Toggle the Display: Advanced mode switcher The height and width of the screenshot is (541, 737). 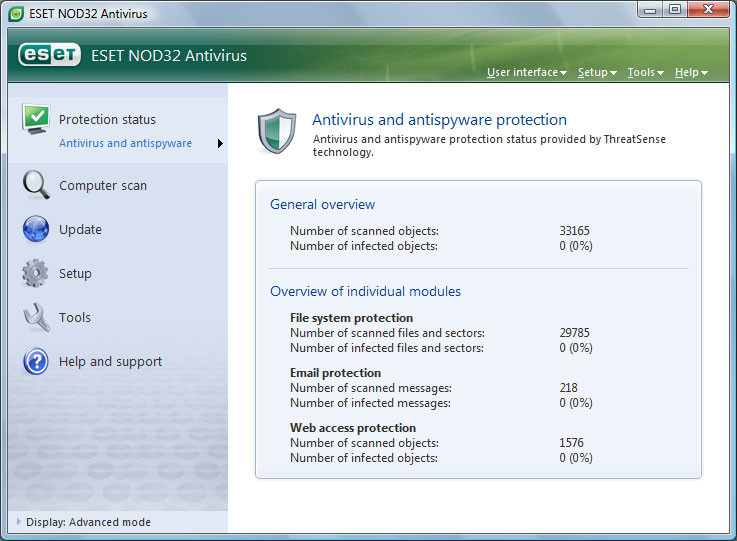pos(84,522)
